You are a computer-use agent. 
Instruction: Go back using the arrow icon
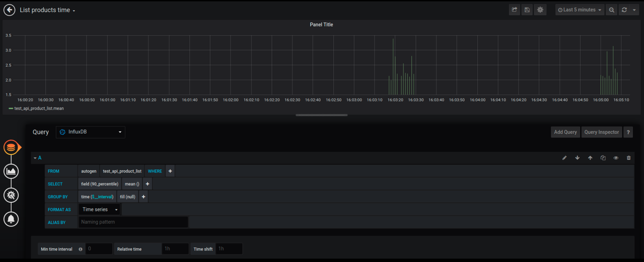[9, 10]
